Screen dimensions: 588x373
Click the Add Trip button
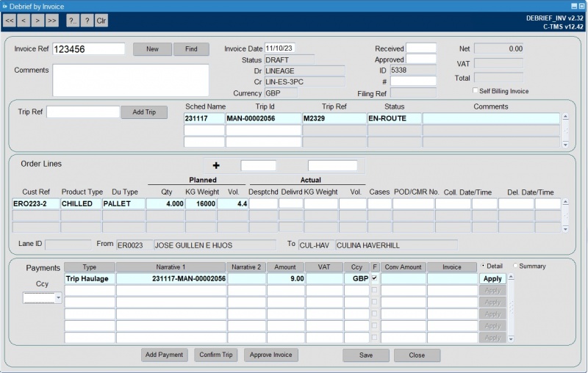pyautogui.click(x=144, y=112)
